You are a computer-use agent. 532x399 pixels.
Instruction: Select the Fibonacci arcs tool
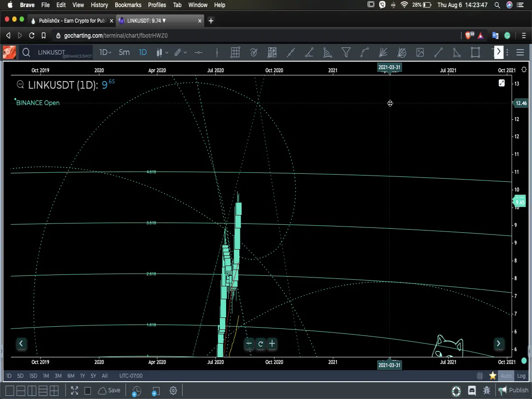pos(328,52)
